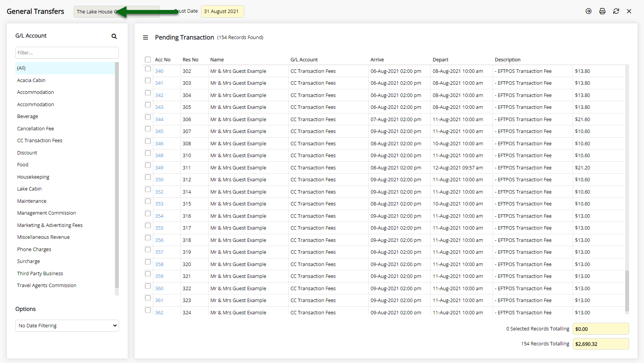The width and height of the screenshot is (644, 363).
Task: Click the $0.00 selected records total field
Action: pos(601,329)
